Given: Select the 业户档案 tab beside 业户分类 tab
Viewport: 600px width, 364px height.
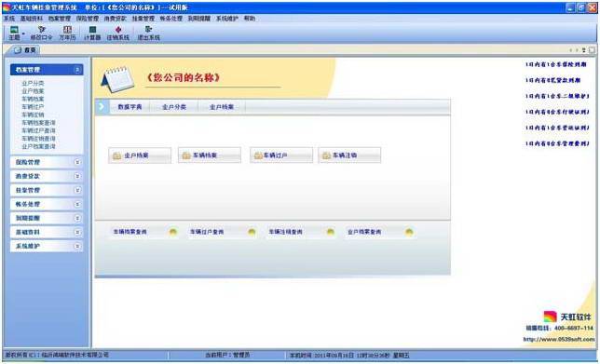Looking at the screenshot, I should click(222, 107).
